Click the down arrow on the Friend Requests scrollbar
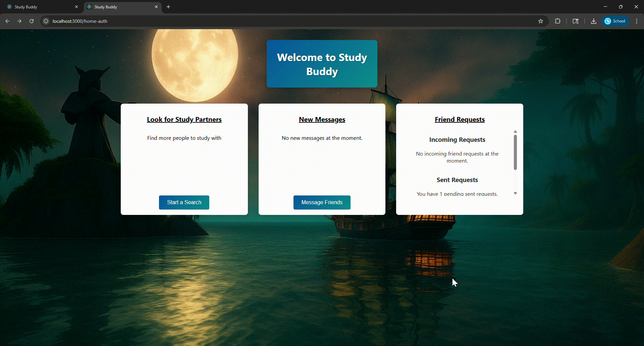The image size is (644, 346). coord(515,193)
